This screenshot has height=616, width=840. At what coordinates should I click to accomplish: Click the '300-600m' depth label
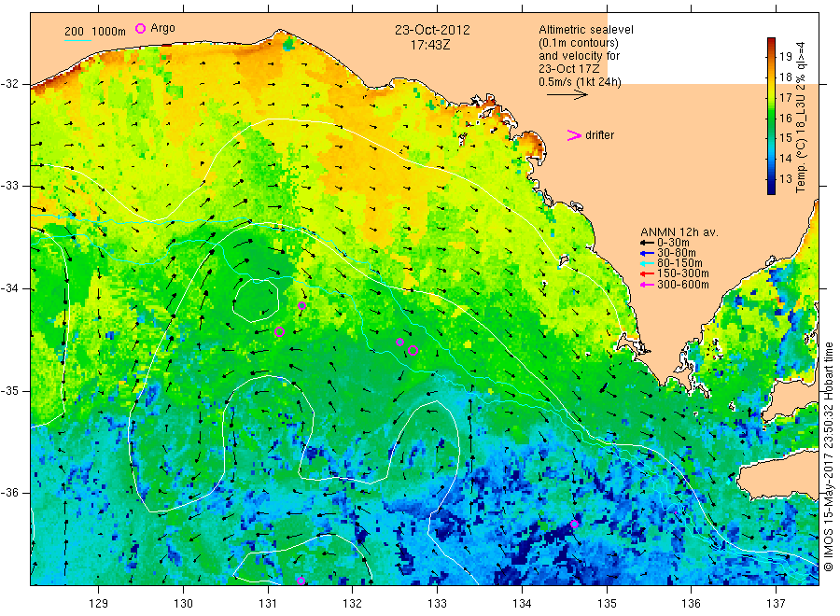683,285
